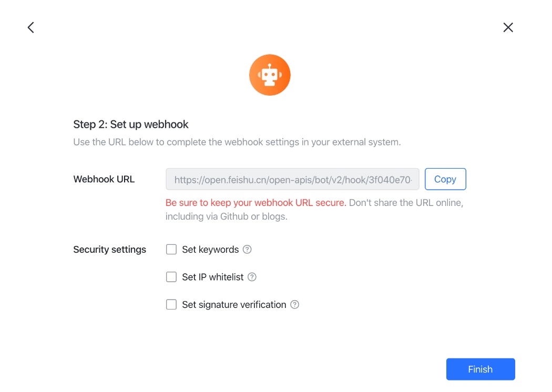Copy the webhook URL
552x392 pixels.
[445, 179]
